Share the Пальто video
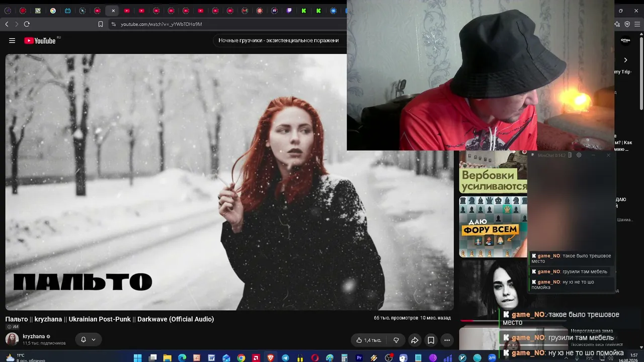Screen dimensions: 644x362 coord(415,340)
